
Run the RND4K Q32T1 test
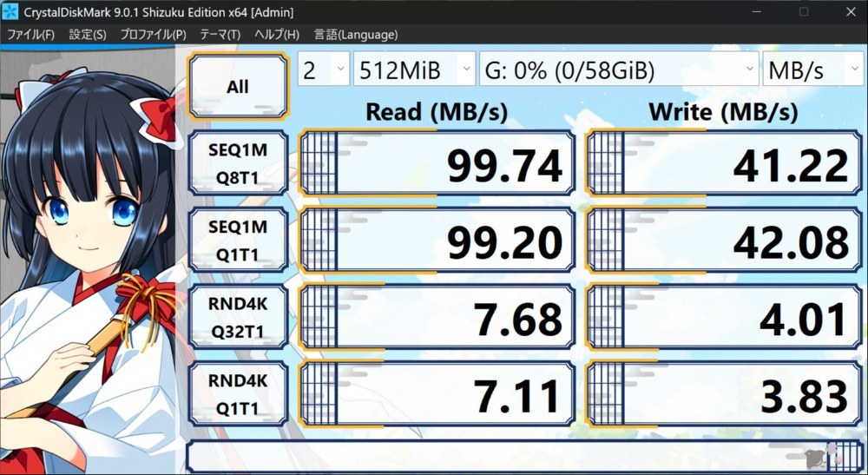238,317
